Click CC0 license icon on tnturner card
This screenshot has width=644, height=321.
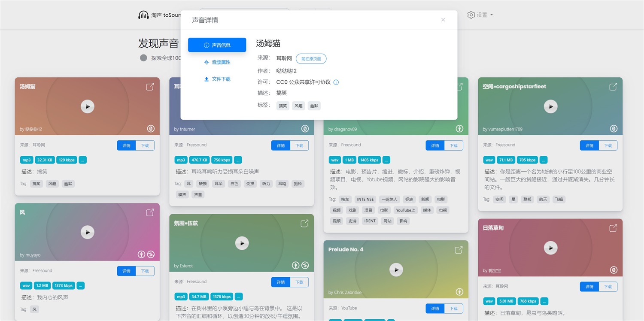click(x=305, y=129)
